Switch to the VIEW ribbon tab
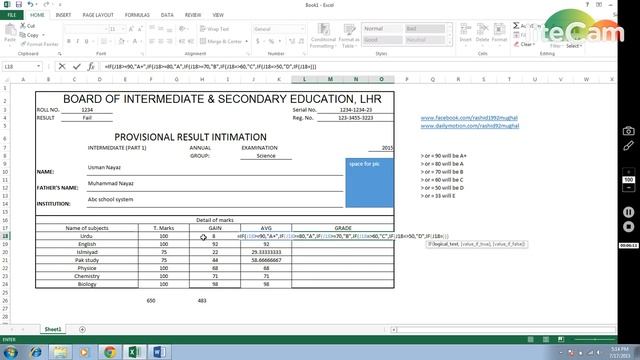Viewport: 640px width, 360px height. tap(218, 15)
